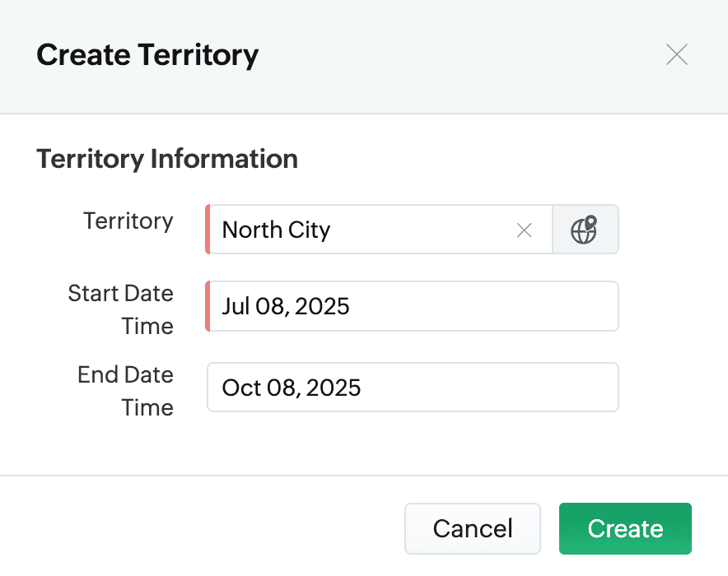Open the territory map lookup globe icon
Image resolution: width=728 pixels, height=576 pixels.
[585, 230]
